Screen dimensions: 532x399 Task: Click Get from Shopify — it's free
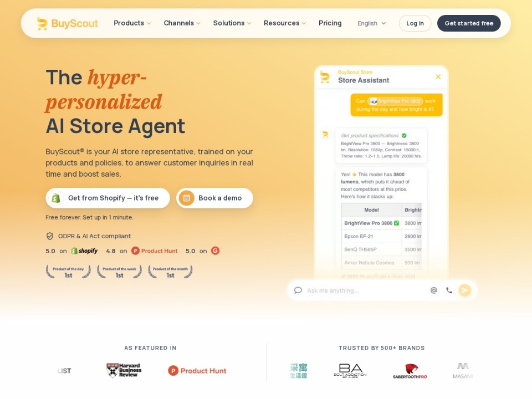pos(108,198)
